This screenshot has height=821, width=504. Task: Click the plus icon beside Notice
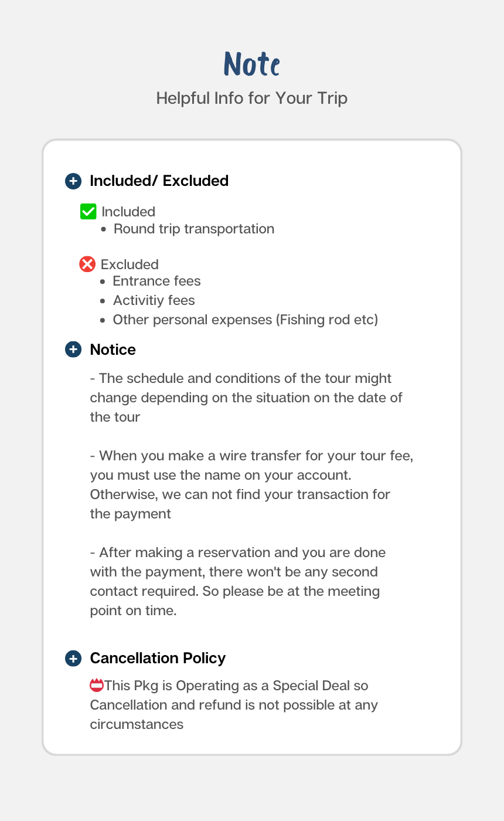click(x=73, y=350)
